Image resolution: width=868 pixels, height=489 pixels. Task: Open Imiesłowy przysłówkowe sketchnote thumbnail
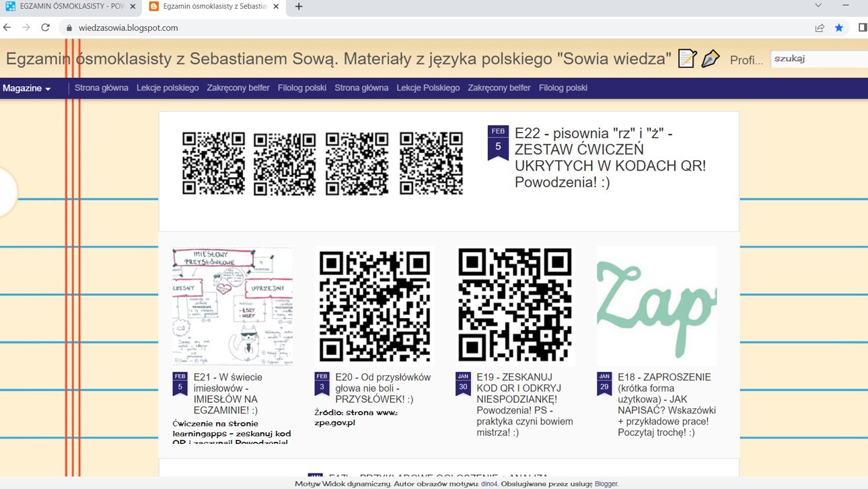tap(233, 306)
